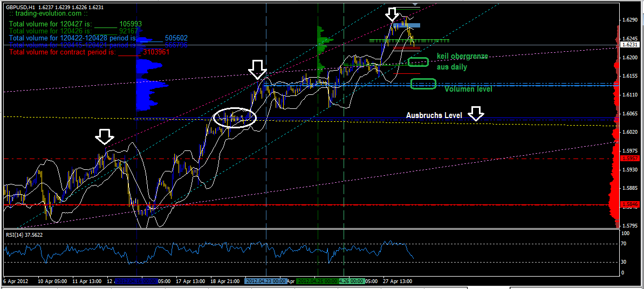Viewport: 644px width, 289px height.
Task: Click the 1.5930 price axis label
Action: (630, 169)
